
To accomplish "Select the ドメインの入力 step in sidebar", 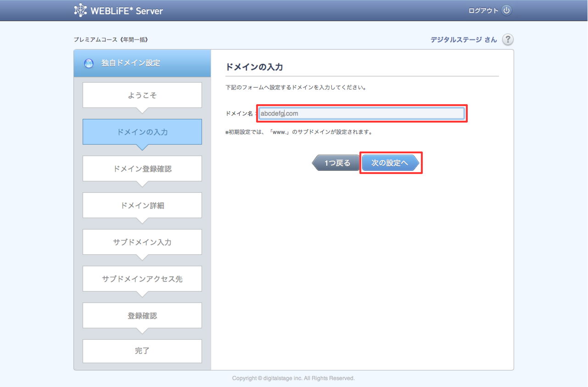I will pos(142,132).
